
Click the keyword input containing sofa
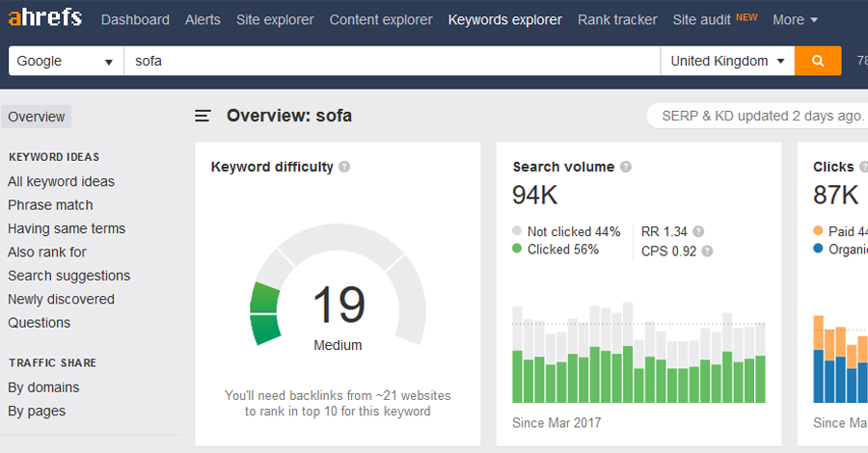tap(392, 61)
